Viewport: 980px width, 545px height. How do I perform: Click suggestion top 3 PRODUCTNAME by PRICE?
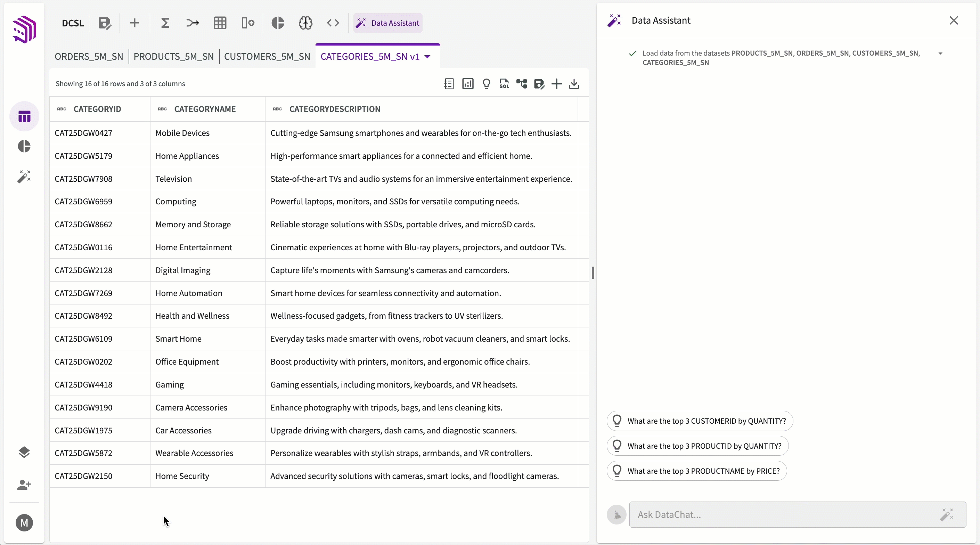tap(696, 471)
